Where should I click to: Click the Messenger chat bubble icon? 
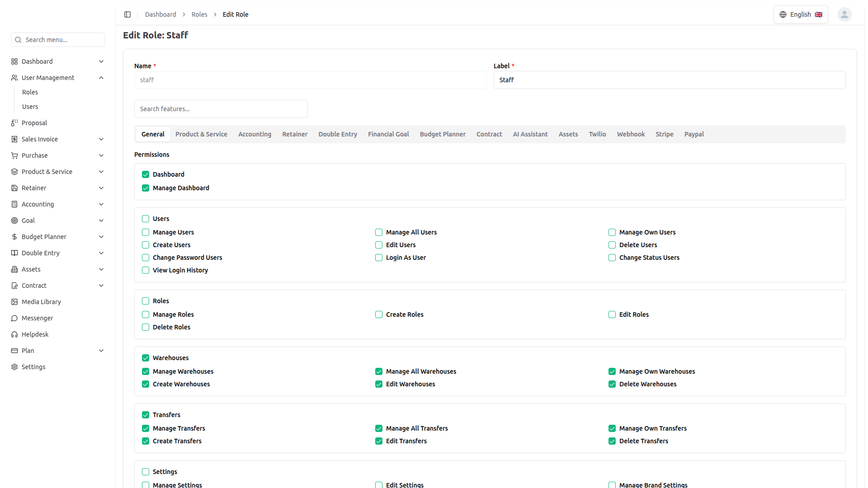click(x=14, y=318)
